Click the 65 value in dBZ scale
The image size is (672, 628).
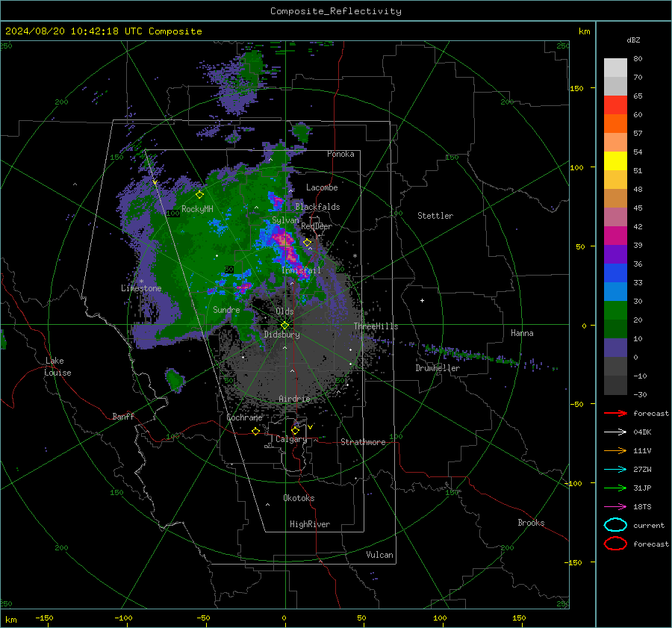(638, 96)
